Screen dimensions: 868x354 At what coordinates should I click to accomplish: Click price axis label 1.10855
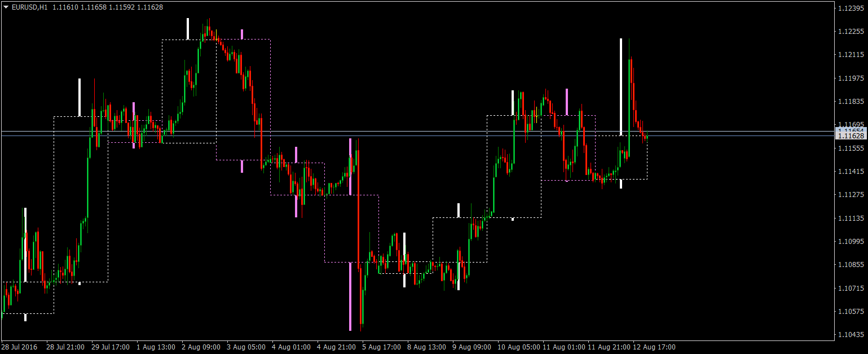coord(852,265)
